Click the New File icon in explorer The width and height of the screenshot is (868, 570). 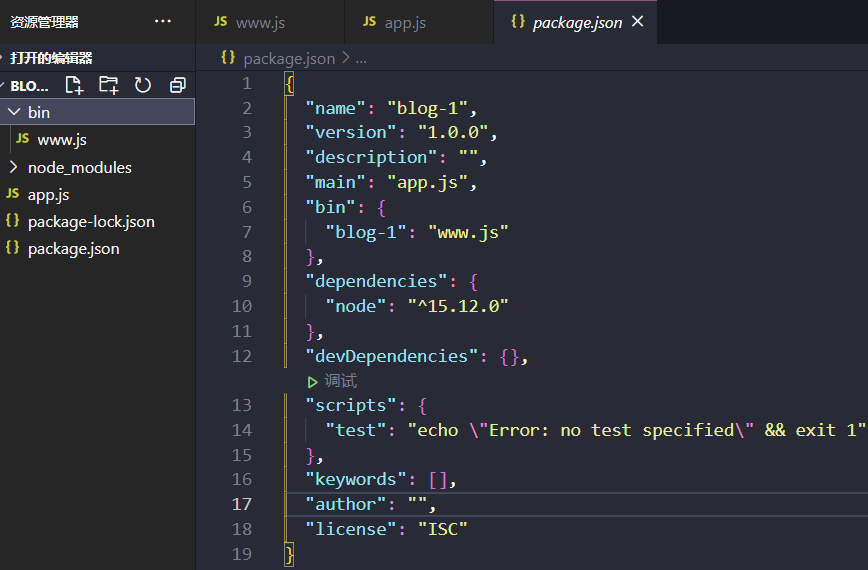[x=74, y=85]
